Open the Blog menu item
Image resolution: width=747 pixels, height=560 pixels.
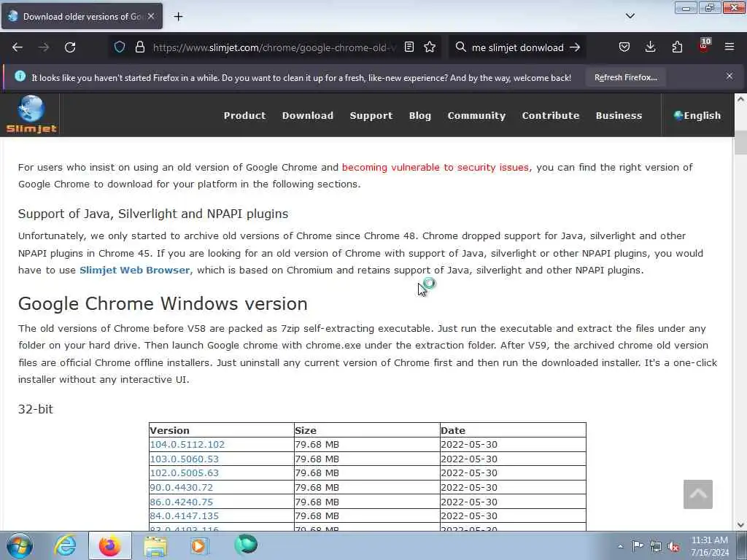[419, 116]
